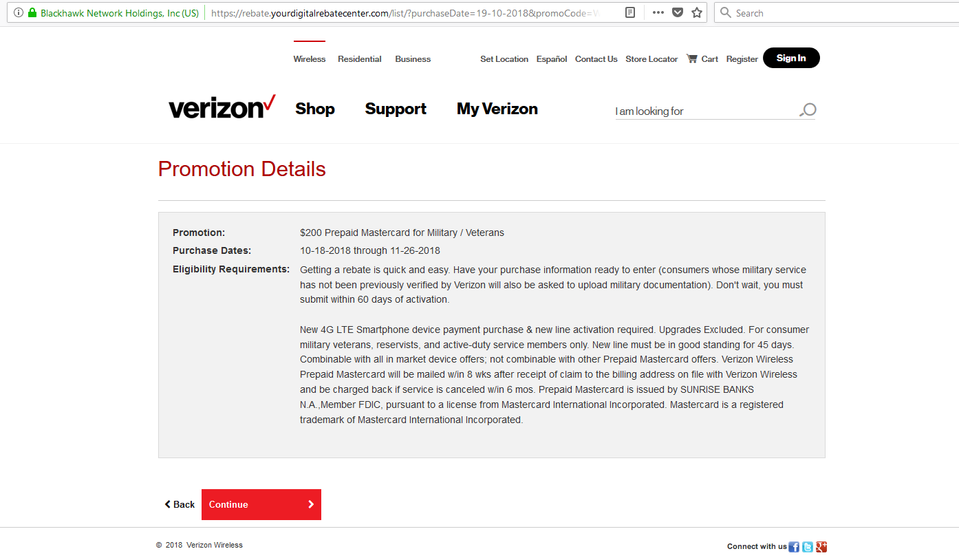
Task: Open the Shop menu
Action: pyautogui.click(x=314, y=109)
